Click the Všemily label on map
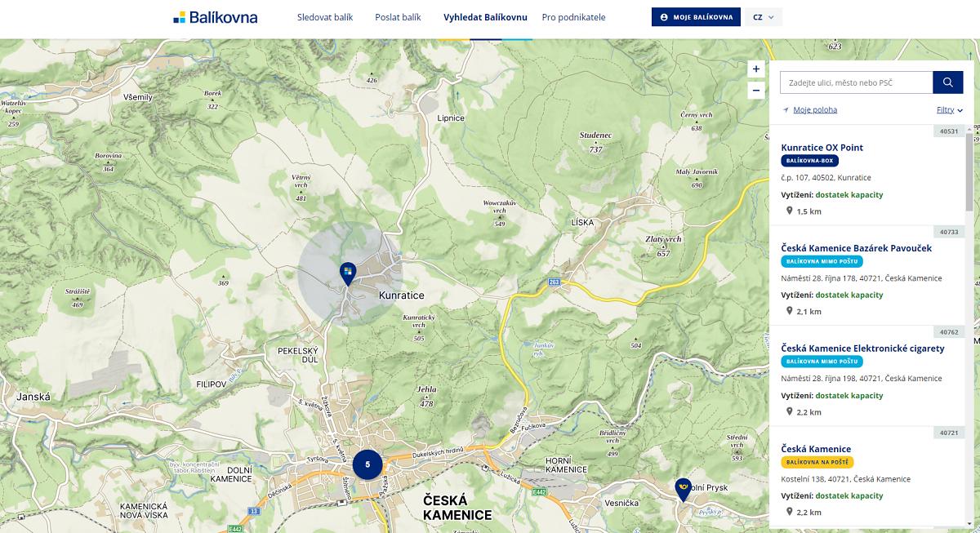The width and height of the screenshot is (980, 533). click(x=138, y=97)
